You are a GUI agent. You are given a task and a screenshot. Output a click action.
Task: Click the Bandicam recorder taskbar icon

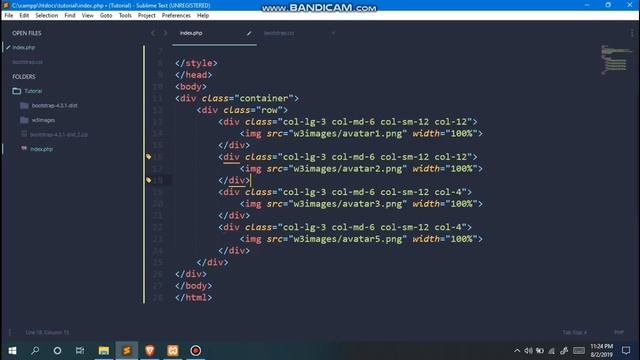tap(196, 351)
